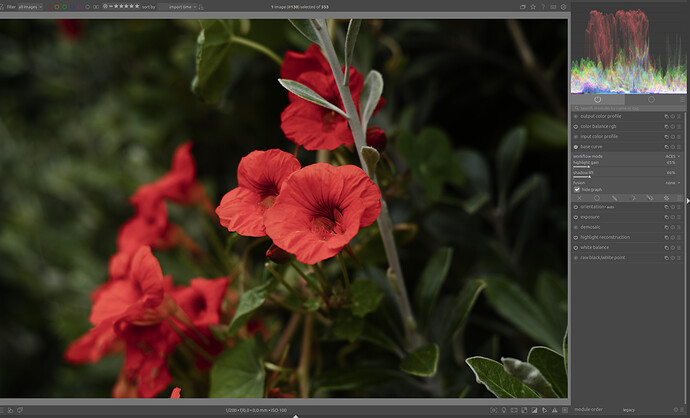Viewport: 690px width, 418px height.
Task: Open the fusion none dropdown
Action: coord(672,182)
